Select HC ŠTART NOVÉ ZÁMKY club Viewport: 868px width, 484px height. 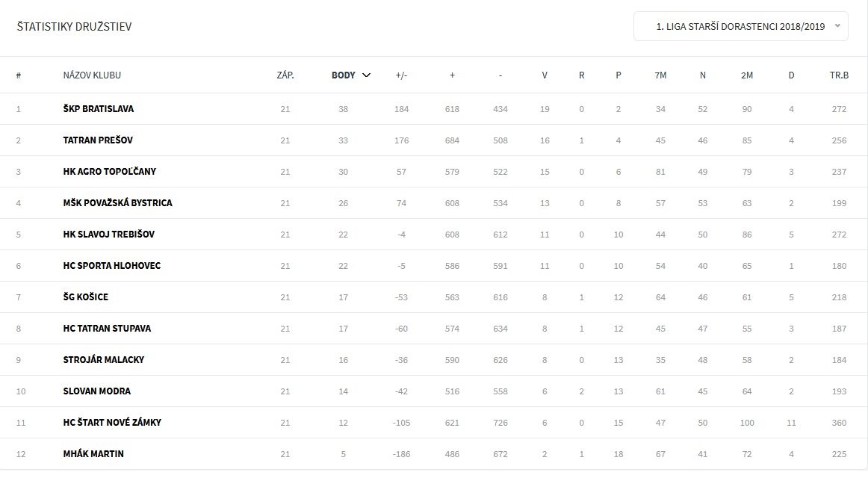[x=112, y=423]
